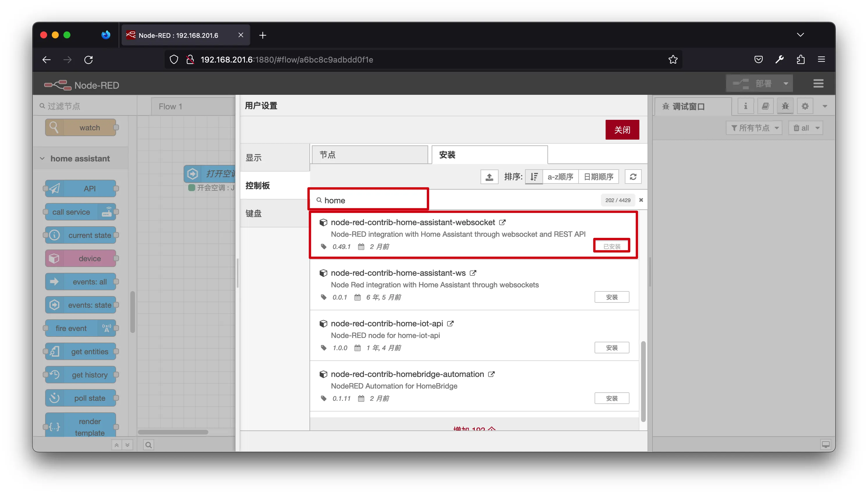Open the help book sidebar icon
Image resolution: width=868 pixels, height=495 pixels.
[765, 106]
